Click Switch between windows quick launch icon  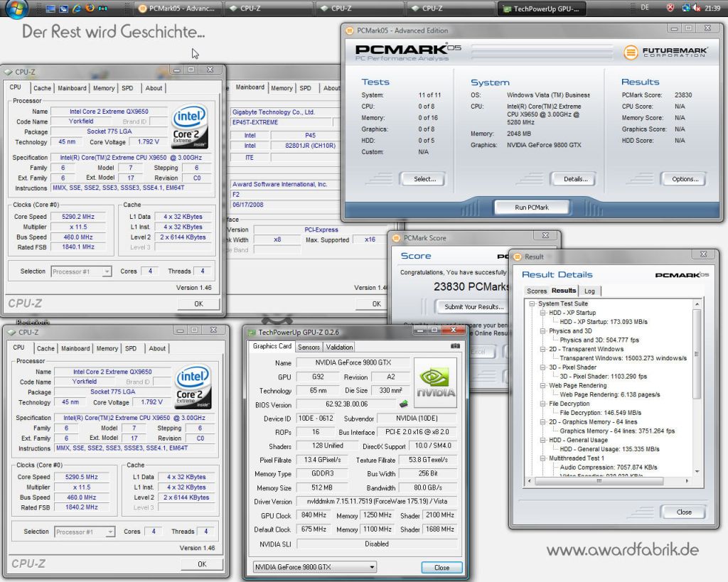(63, 9)
